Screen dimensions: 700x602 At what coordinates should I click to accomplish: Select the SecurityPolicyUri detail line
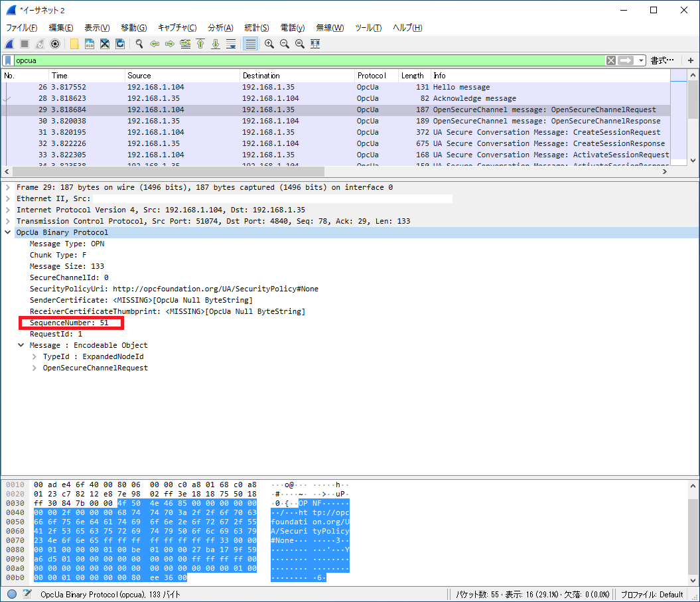coord(174,289)
